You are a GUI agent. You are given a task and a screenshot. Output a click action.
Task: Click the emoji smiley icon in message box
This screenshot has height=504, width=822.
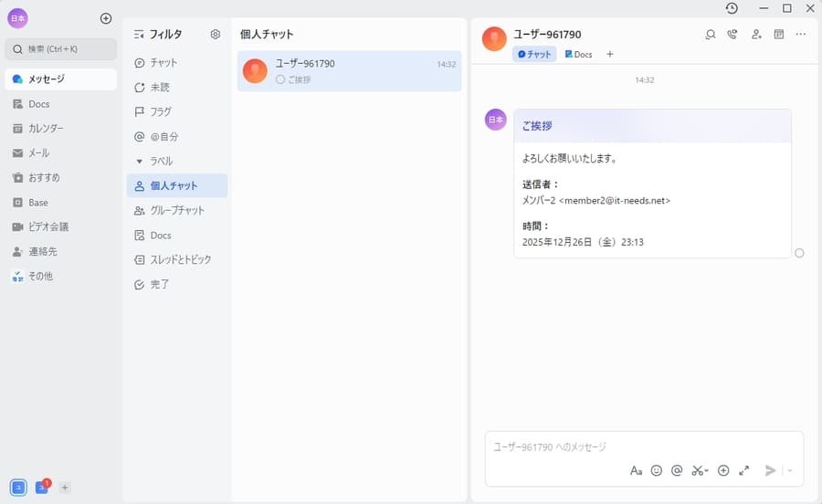(x=656, y=470)
